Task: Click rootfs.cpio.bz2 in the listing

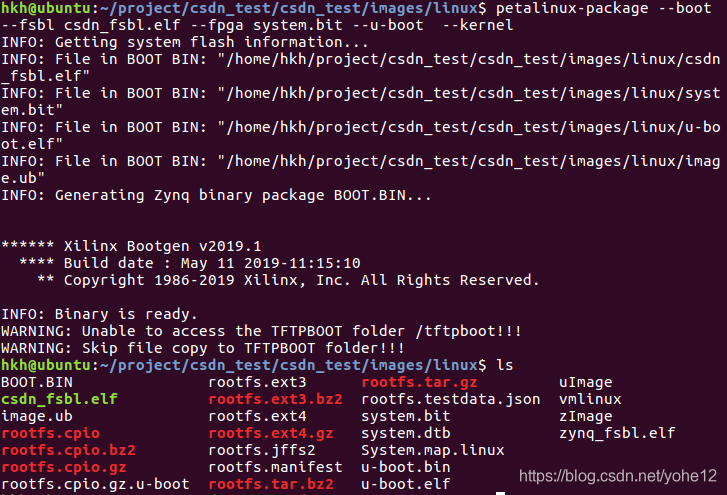Action: (69, 451)
